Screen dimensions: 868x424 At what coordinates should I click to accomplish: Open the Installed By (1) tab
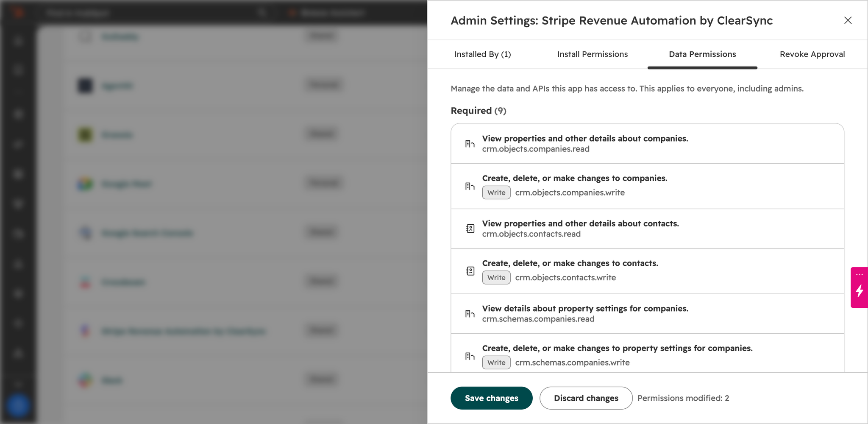click(482, 54)
